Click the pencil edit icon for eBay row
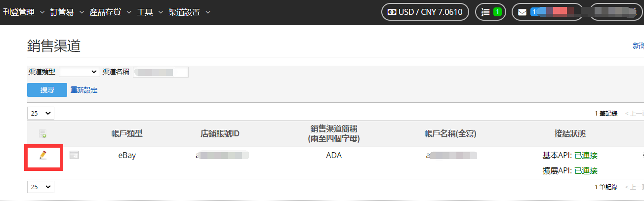 (43, 155)
